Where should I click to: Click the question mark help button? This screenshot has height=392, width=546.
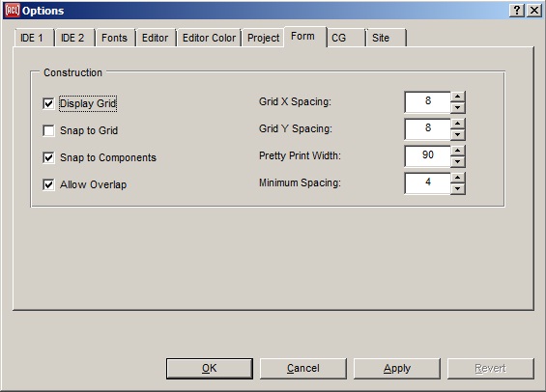tap(517, 11)
